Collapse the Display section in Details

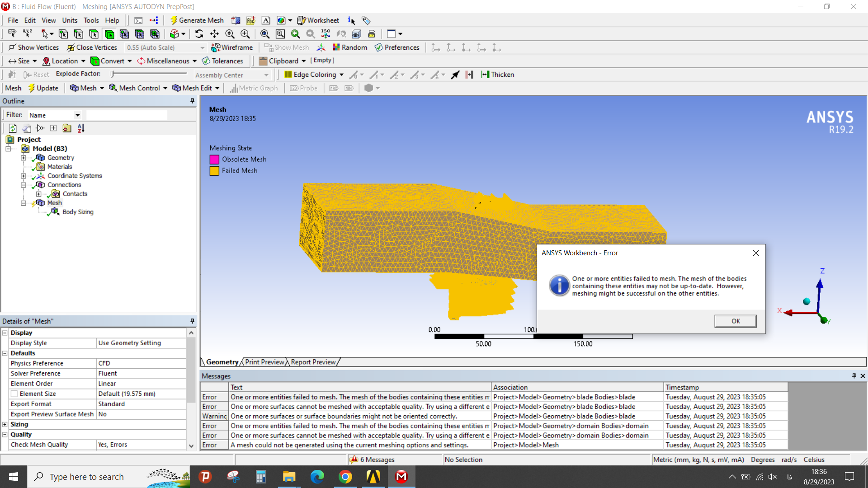coord(5,333)
